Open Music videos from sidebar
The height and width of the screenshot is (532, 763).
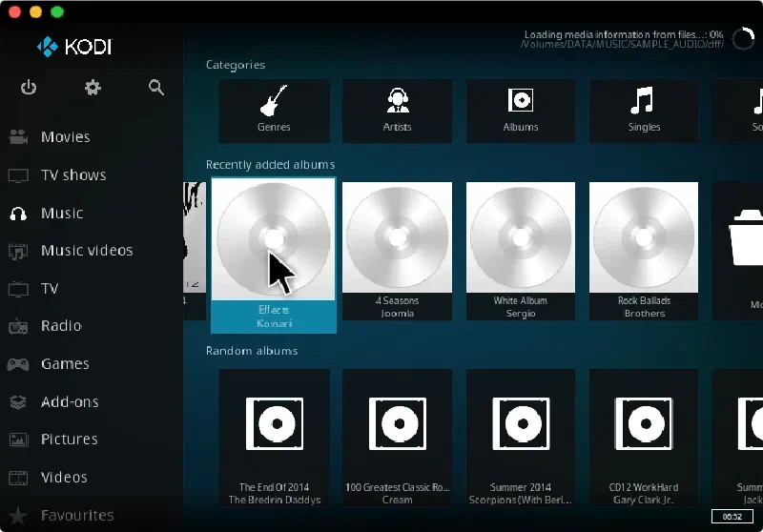tap(86, 251)
